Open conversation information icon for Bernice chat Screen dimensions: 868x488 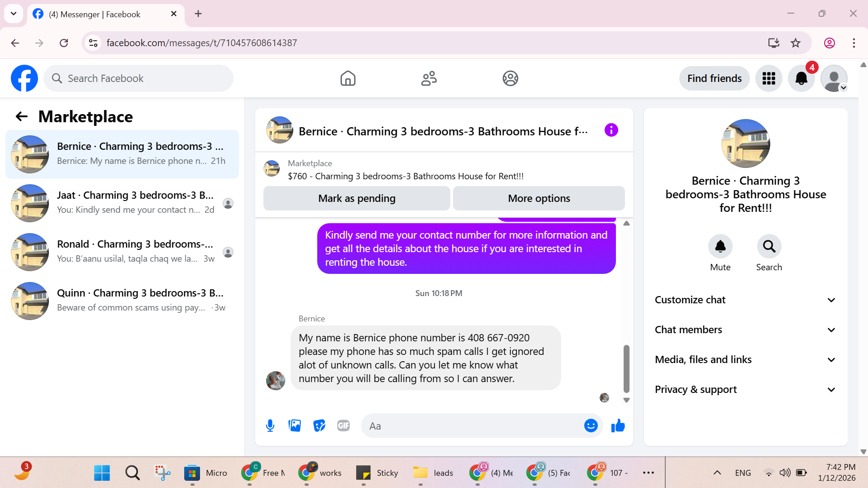pos(611,130)
